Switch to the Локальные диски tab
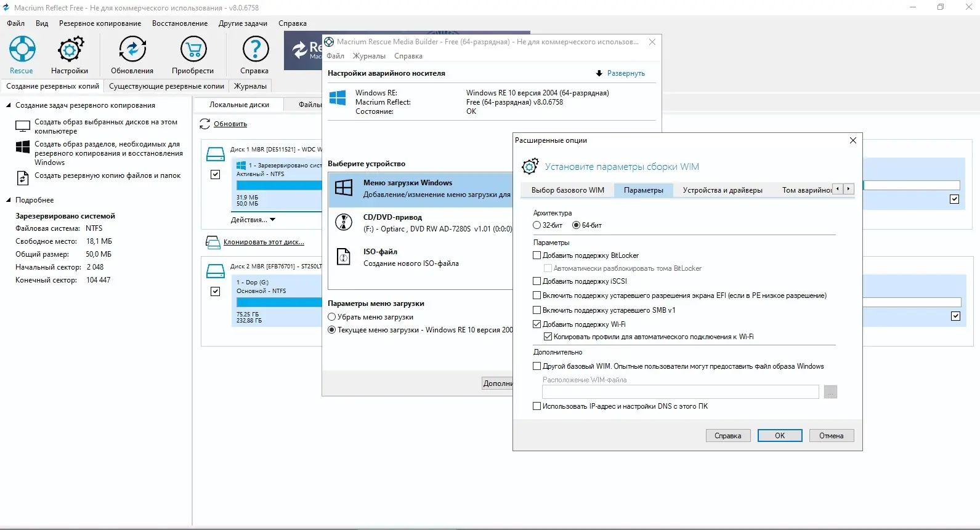Viewport: 980px width, 530px height. point(239,105)
